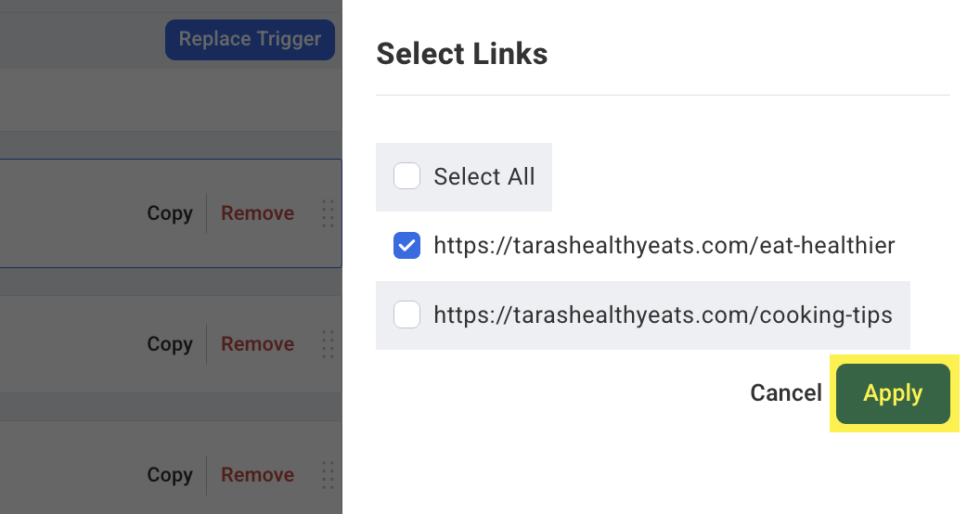
Task: Copy the top blue-outlined action row
Action: click(x=170, y=213)
